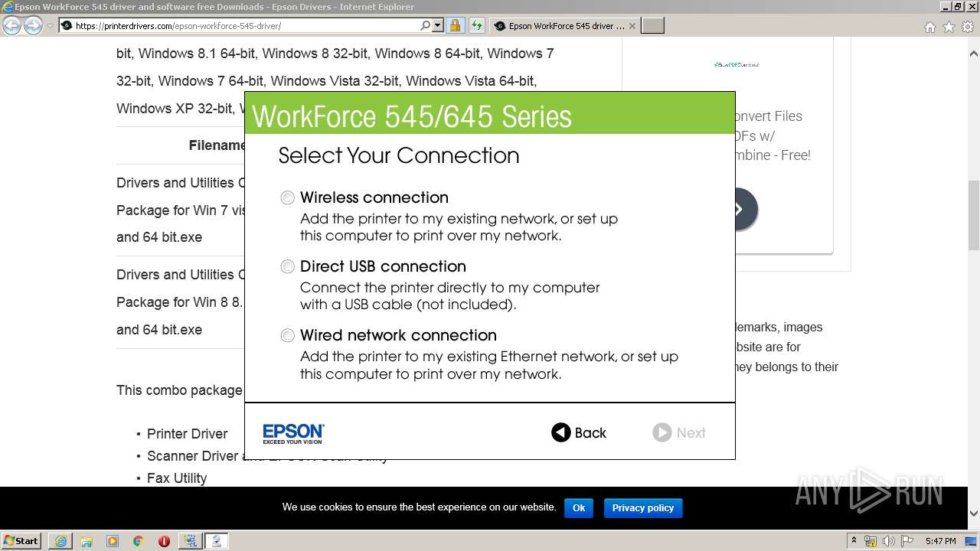The width and height of the screenshot is (980, 551).
Task: Open a new blank browser tab
Action: coord(652,26)
